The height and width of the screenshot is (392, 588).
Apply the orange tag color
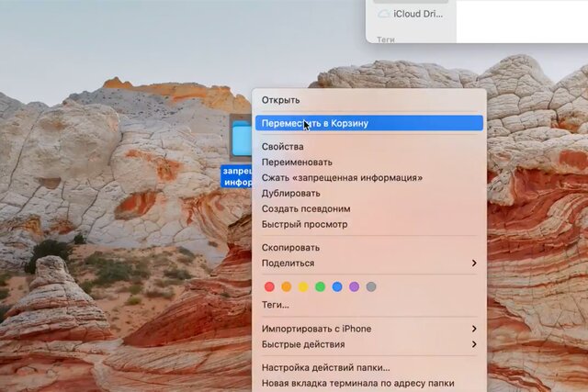pos(286,286)
